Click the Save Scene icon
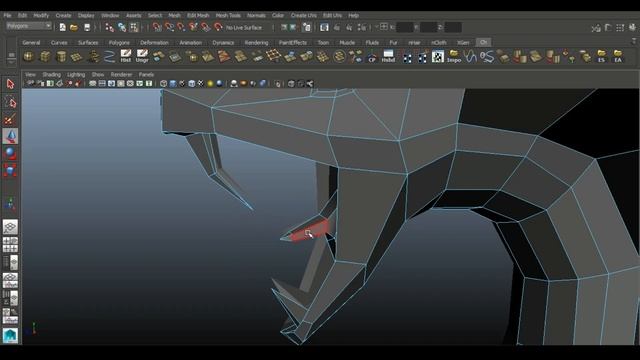 (x=87, y=27)
